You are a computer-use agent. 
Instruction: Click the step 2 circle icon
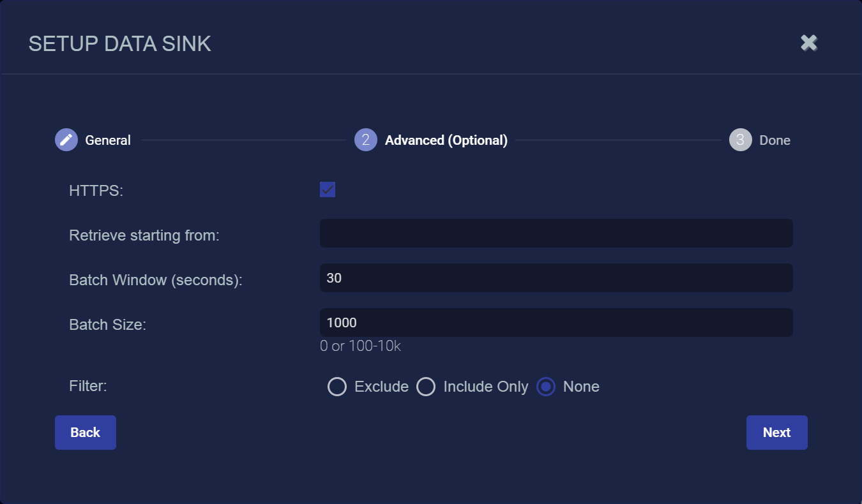(x=365, y=140)
